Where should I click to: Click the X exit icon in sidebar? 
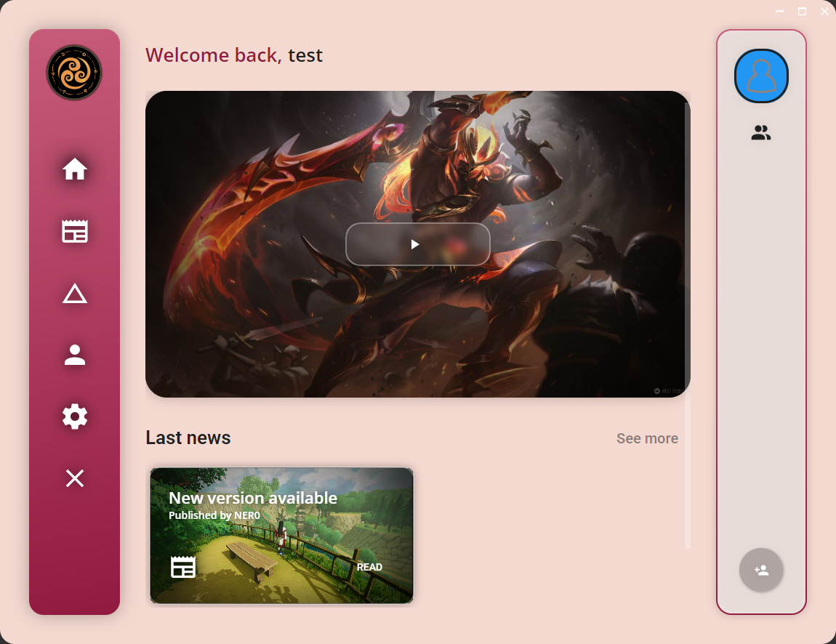point(75,478)
